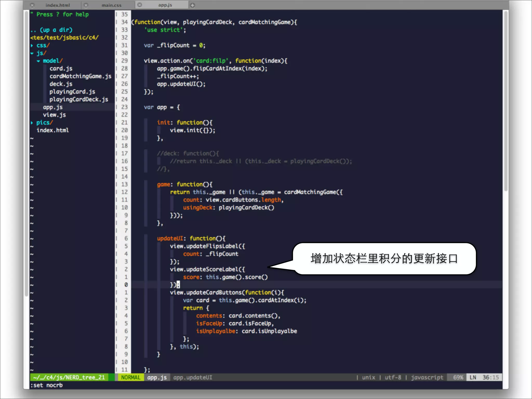This screenshot has height=399, width=532.
Task: Click 'isUnplayalbe: card.isUnplayalbe' line
Action: [247, 331]
